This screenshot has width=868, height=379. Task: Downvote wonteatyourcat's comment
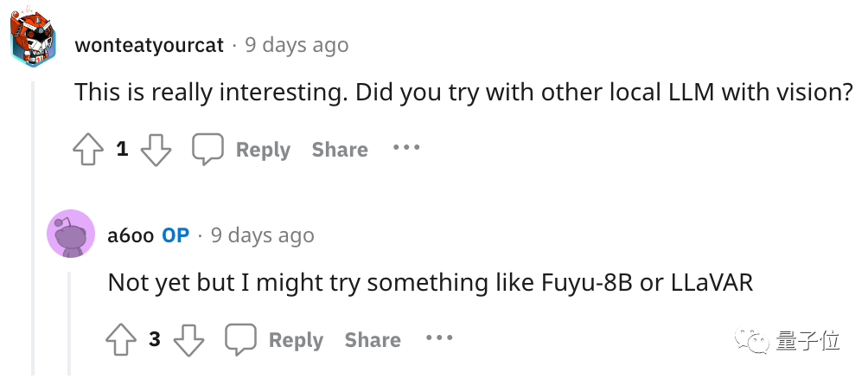156,150
